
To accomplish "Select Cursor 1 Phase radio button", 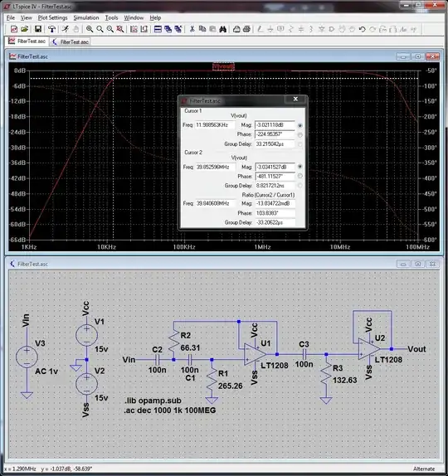I will (299, 135).
